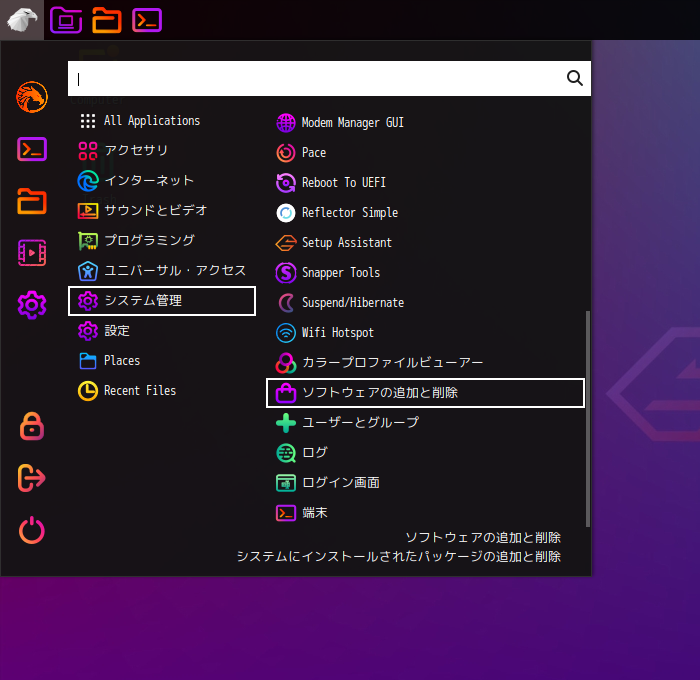This screenshot has width=700, height=680.
Task: Click the Reflector Simple icon
Action: 286,213
